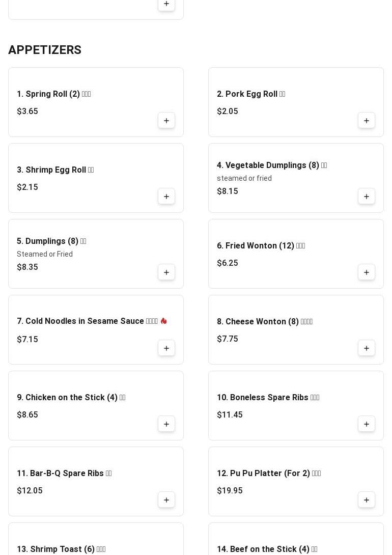Add Cold Noodles in Sesame Sauce plus icon
This screenshot has width=392, height=555.
pyautogui.click(x=166, y=348)
